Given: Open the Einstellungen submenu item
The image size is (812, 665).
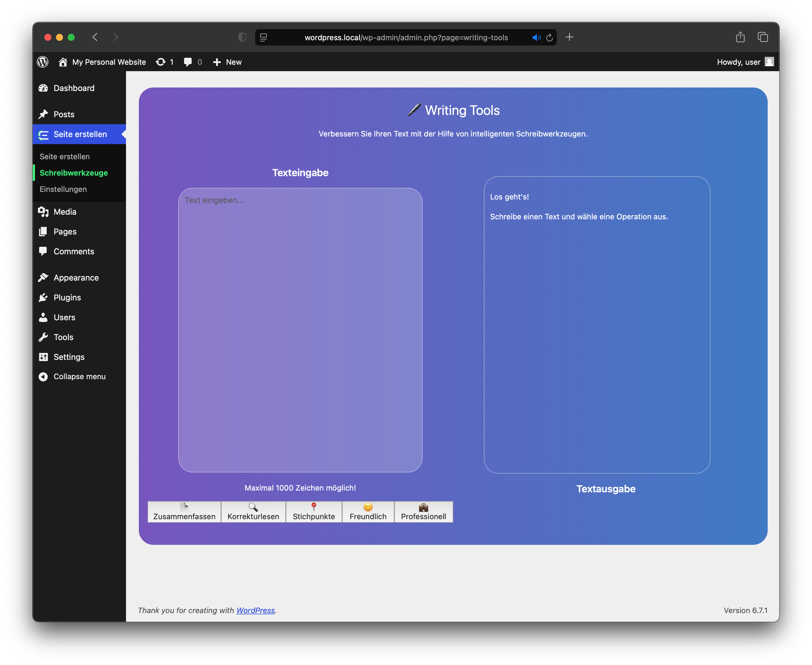Looking at the screenshot, I should pyautogui.click(x=63, y=189).
